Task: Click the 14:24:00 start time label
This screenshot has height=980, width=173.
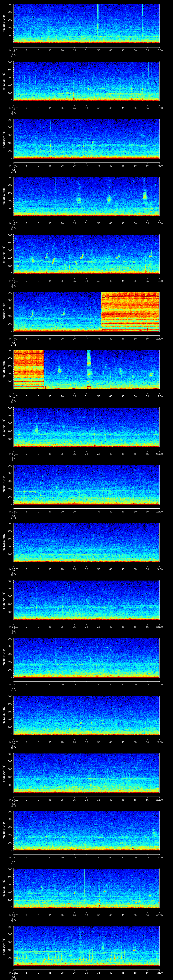Action: 13,627
